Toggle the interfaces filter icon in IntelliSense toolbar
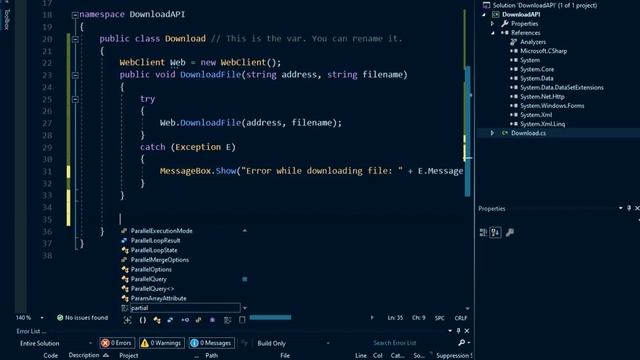 [185, 320]
